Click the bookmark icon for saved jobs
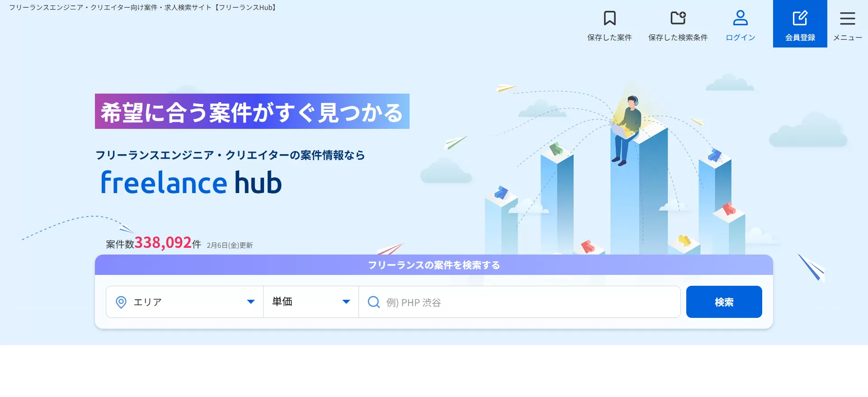Viewport: 868px width, 397px height. [x=609, y=18]
